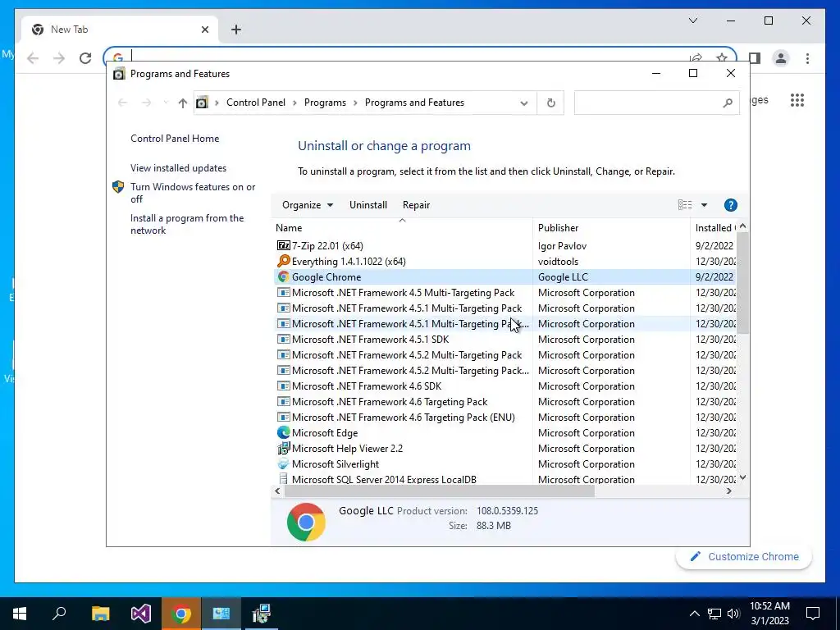The width and height of the screenshot is (840, 630).
Task: Expand the address bar history dropdown
Action: point(523,103)
